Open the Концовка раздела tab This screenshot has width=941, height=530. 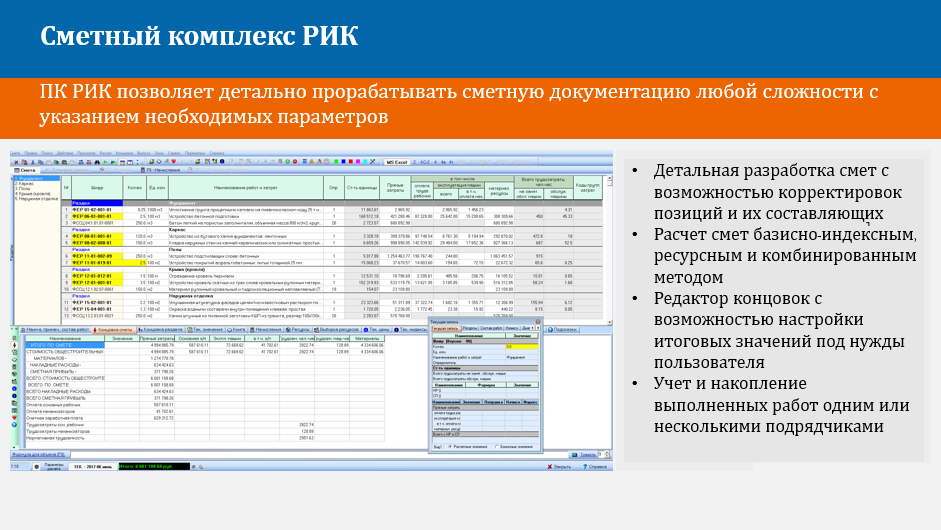[x=161, y=330]
